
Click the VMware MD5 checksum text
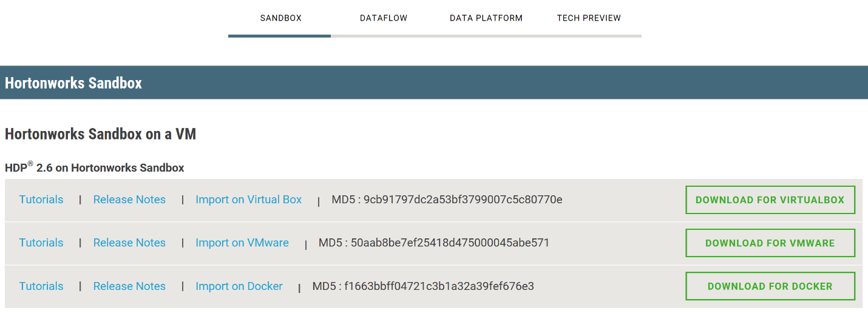(434, 243)
